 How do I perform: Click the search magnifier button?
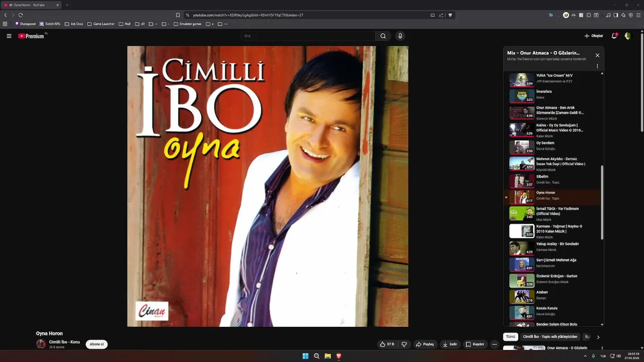(x=383, y=36)
